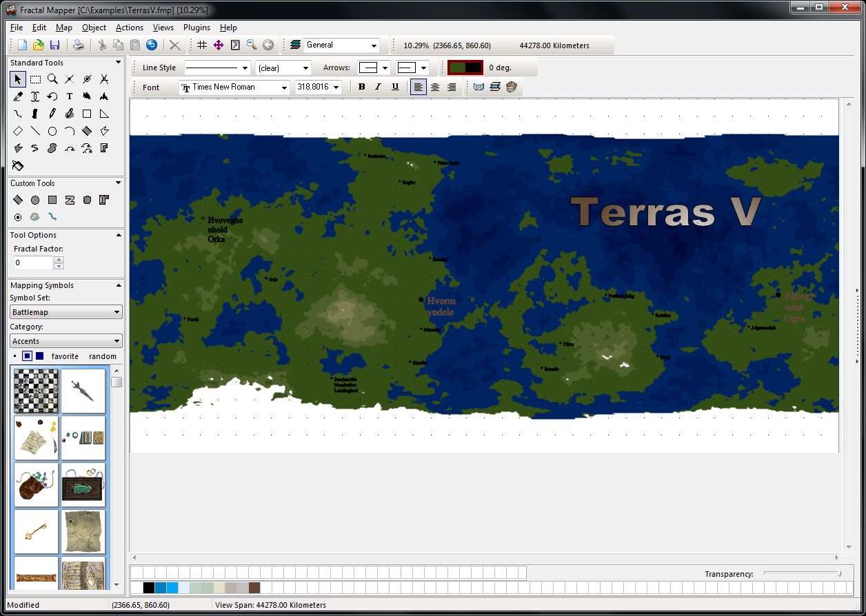Cut selection with scissors icon
The height and width of the screenshot is (616, 866).
(x=102, y=45)
